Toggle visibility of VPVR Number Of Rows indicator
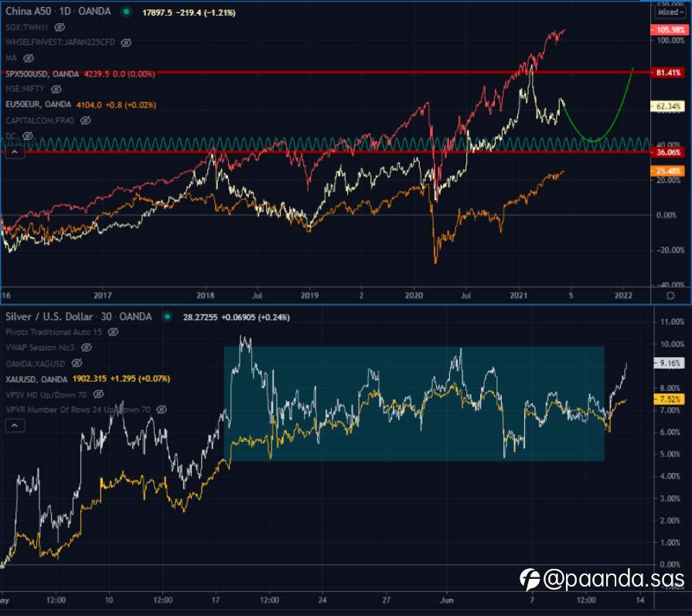This screenshot has width=692, height=616. pos(162,410)
